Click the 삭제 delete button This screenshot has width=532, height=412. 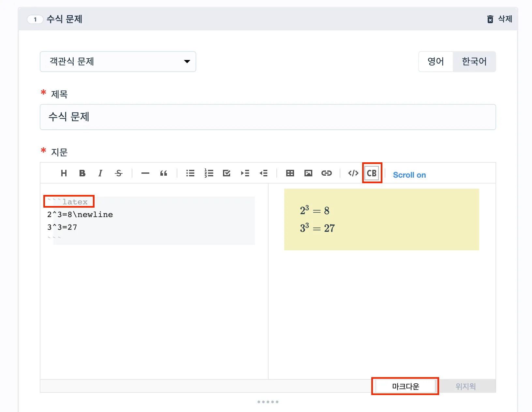pos(499,19)
